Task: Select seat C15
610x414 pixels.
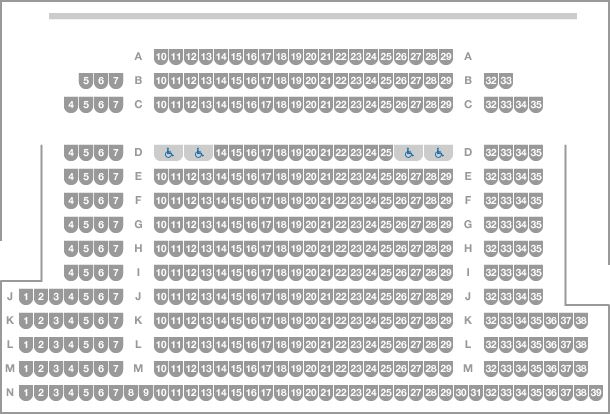Action: point(236,105)
